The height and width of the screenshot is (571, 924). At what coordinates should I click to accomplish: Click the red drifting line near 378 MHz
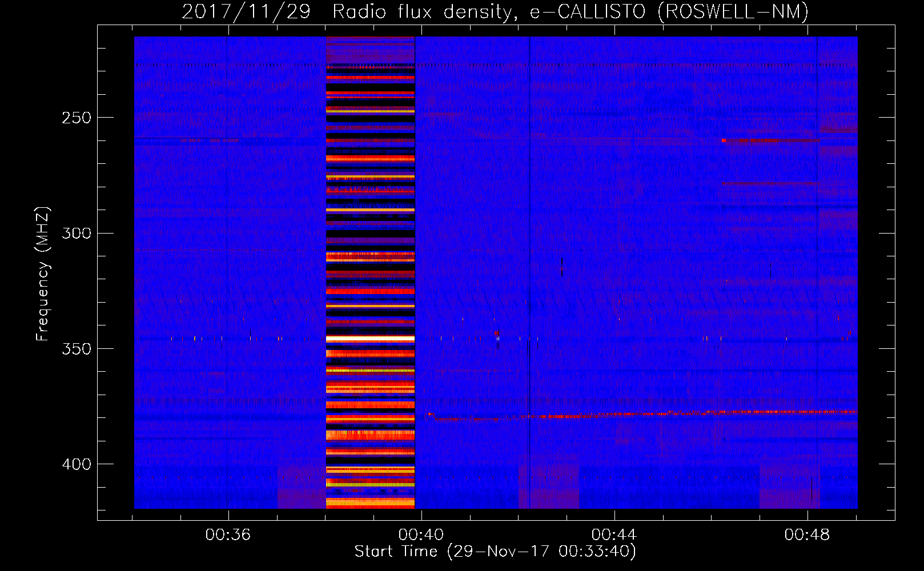click(642, 415)
